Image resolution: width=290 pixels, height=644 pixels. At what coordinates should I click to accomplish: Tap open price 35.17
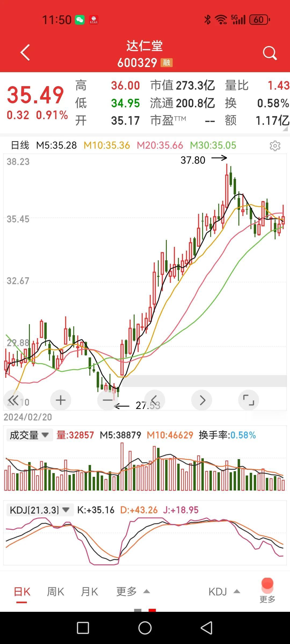click(x=125, y=120)
